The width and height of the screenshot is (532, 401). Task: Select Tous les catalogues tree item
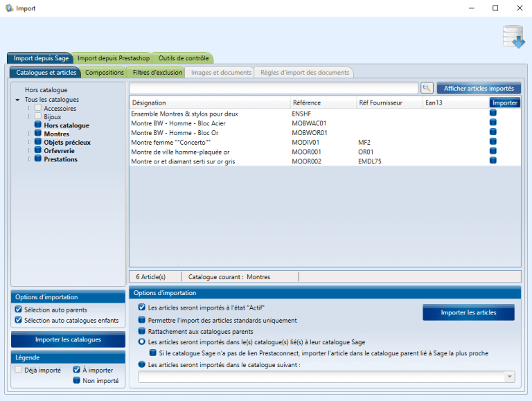pos(51,100)
